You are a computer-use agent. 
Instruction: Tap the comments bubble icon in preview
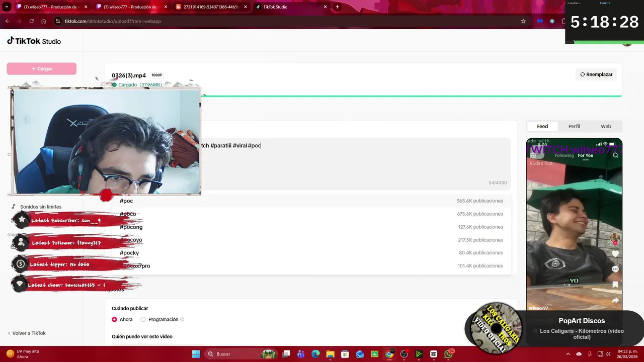pyautogui.click(x=615, y=269)
